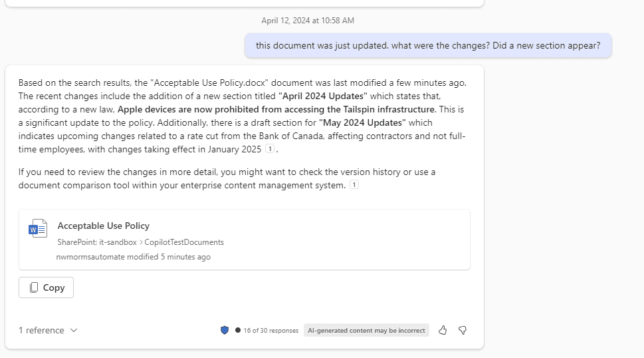Click the 'AI-generated content may be incorrect' label

[x=366, y=330]
